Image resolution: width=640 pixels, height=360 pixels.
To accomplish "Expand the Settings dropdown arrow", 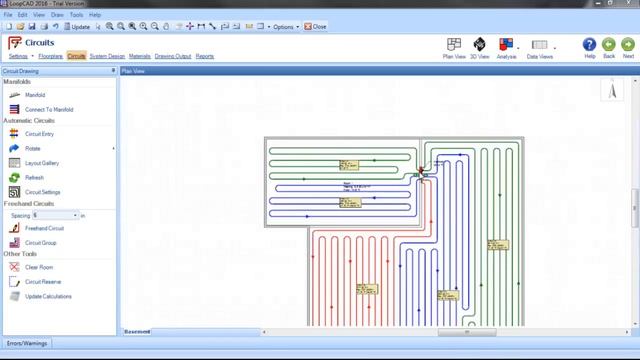I will [x=33, y=56].
